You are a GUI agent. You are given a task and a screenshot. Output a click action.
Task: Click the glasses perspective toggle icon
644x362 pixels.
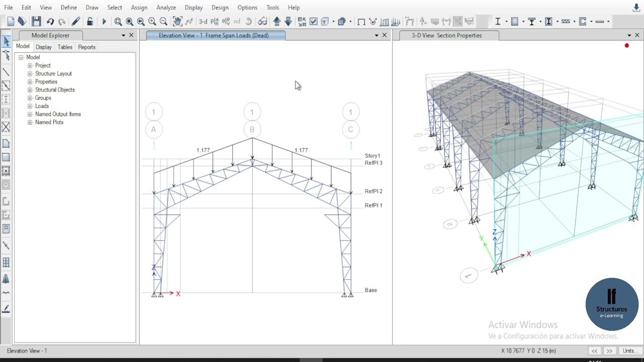(262, 21)
